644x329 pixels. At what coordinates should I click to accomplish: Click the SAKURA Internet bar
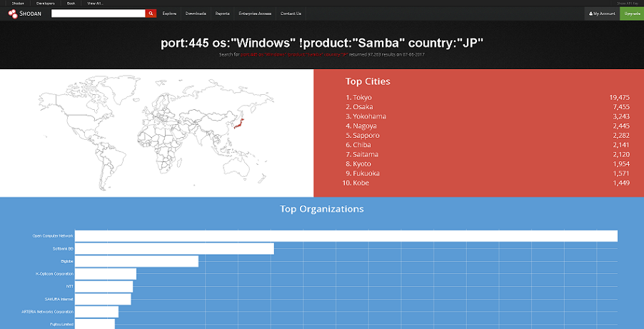coord(103,299)
